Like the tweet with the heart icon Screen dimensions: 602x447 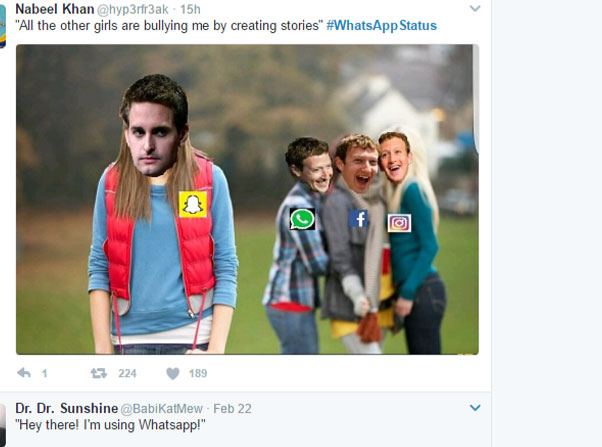coord(172,374)
